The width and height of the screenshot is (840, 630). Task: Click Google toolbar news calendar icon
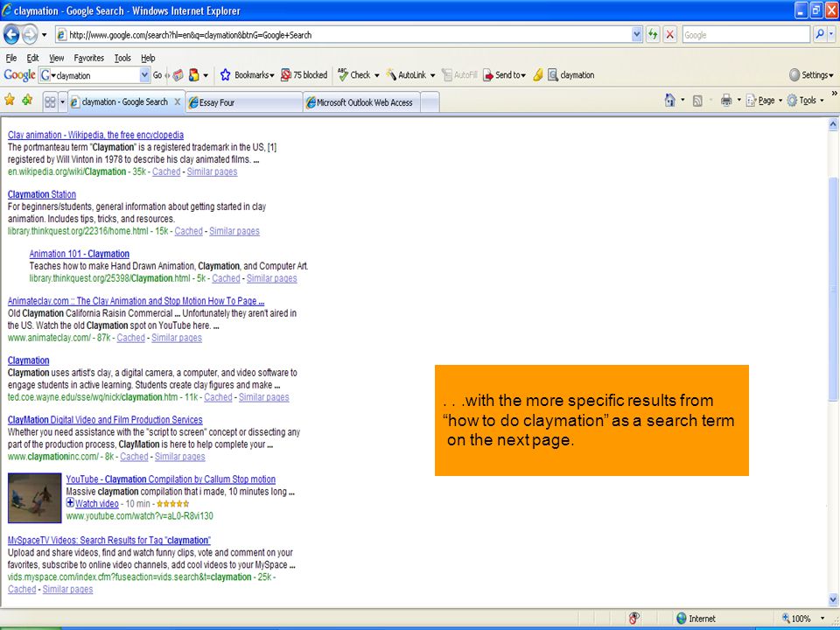click(x=178, y=75)
